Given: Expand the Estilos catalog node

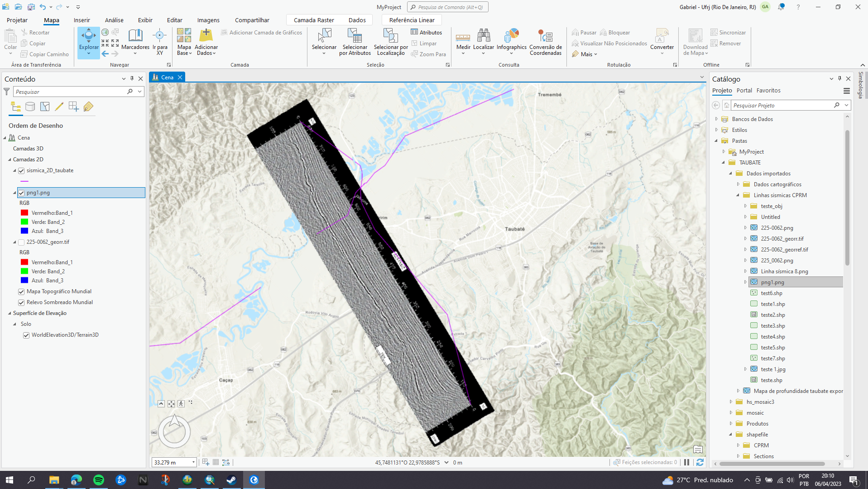Looking at the screenshot, I should (x=716, y=130).
